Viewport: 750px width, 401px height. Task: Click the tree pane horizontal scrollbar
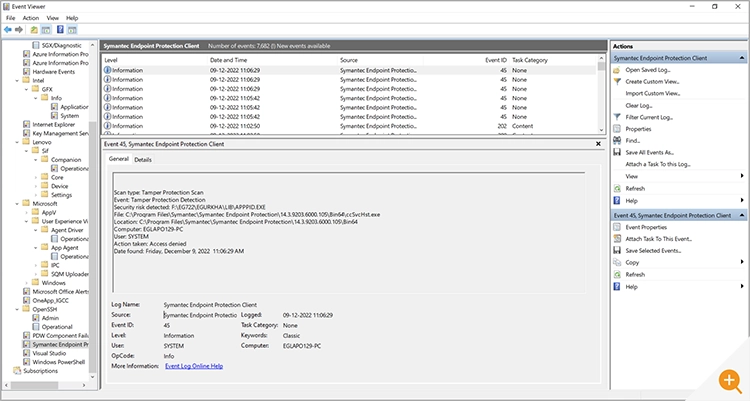pos(35,385)
